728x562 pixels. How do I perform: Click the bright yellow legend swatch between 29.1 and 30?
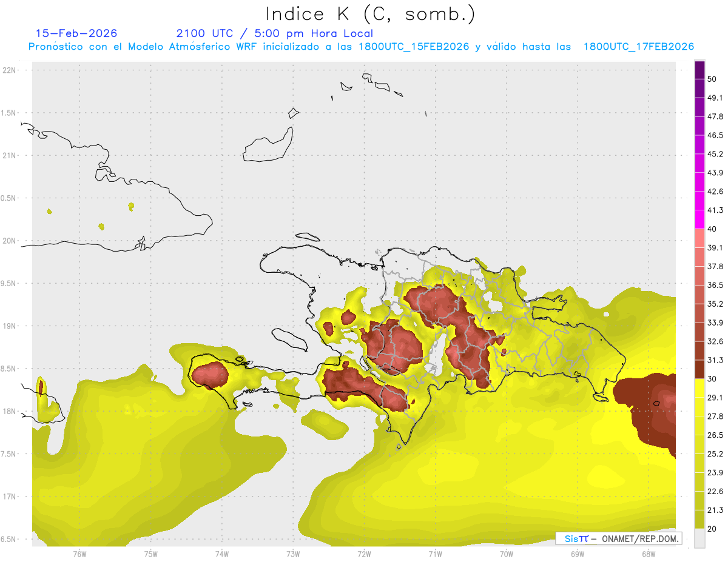699,389
